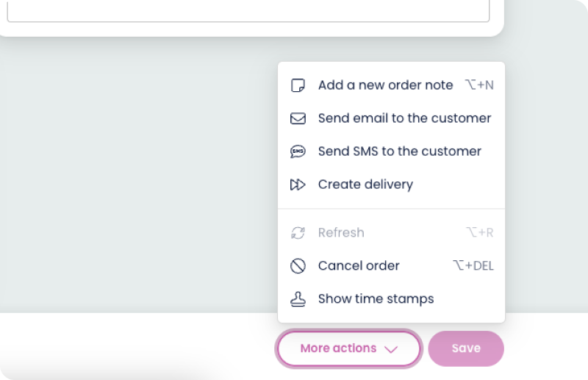588x380 pixels.
Task: Click the greyed-out "Refresh" menu item
Action: [341, 233]
